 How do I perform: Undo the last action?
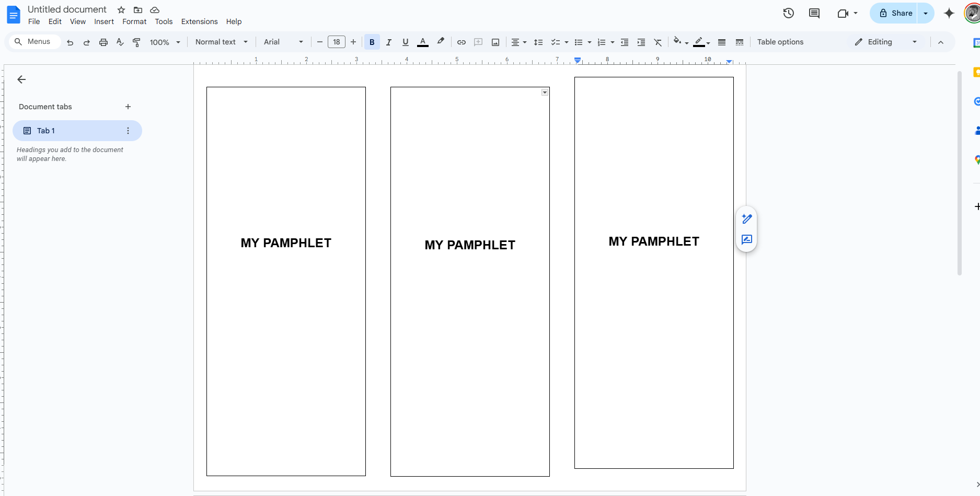click(70, 42)
